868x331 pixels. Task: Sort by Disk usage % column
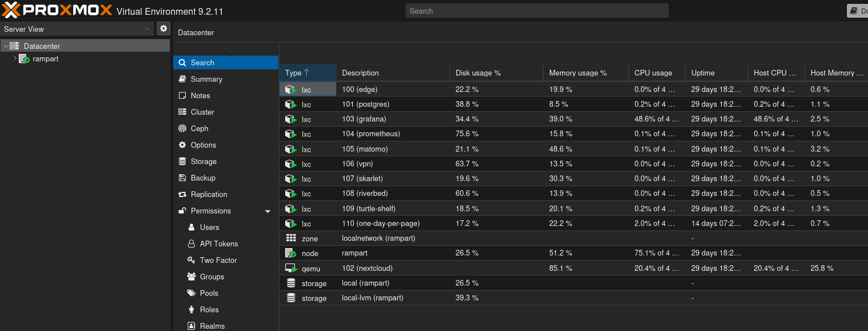[x=496, y=73]
